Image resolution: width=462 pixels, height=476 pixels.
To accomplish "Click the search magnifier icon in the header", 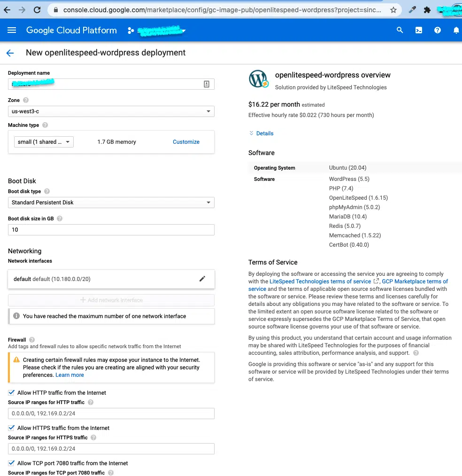I will click(x=400, y=30).
